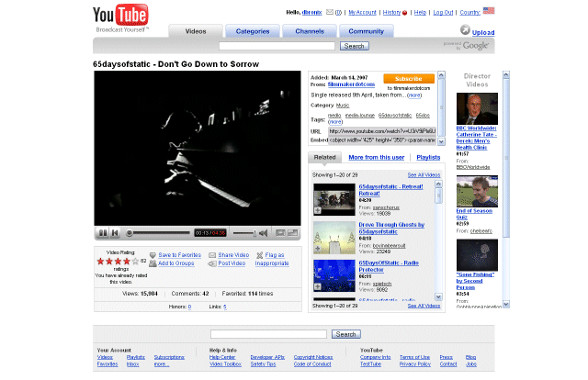Switch player to full screen view

[292, 233]
